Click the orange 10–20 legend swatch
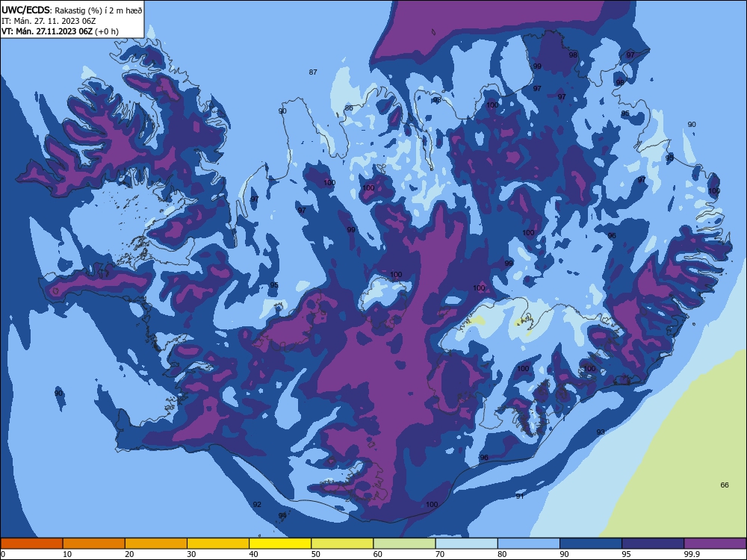The width and height of the screenshot is (747, 560). pos(94,544)
